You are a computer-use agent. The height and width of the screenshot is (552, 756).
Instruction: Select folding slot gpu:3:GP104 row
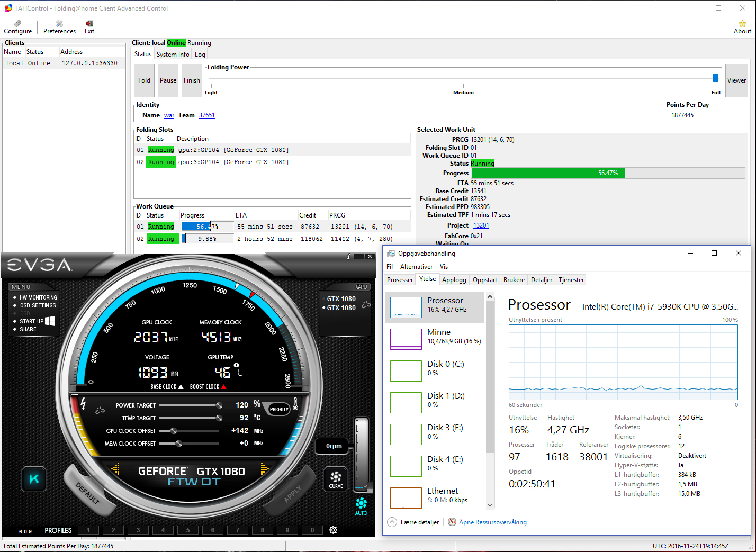[x=272, y=162]
